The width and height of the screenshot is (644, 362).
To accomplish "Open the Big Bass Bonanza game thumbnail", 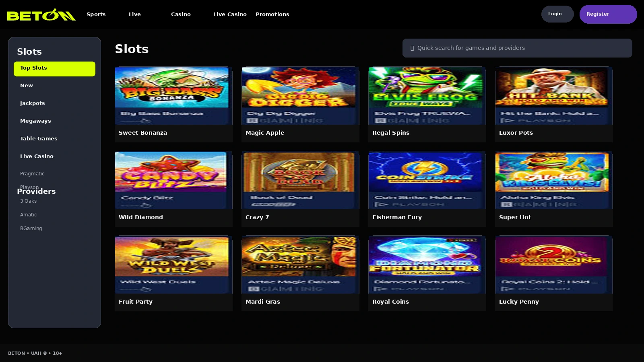I will pos(173,96).
